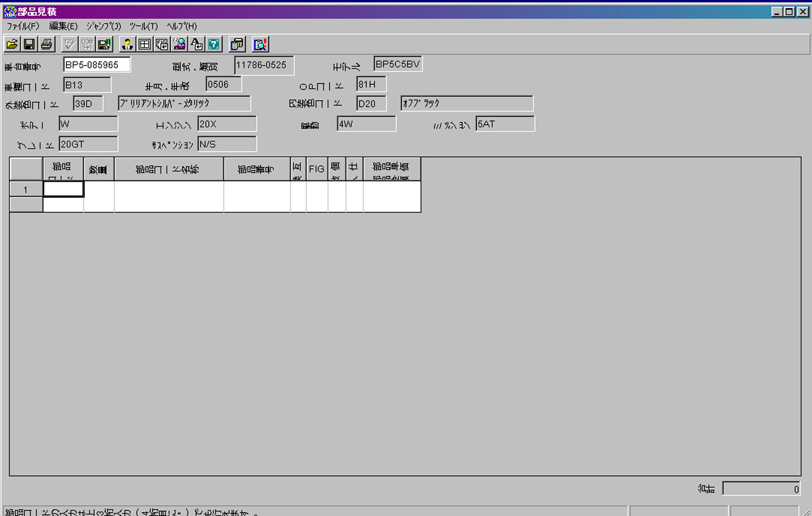Click the floppy disk save icon
The width and height of the screenshot is (812, 516).
29,45
